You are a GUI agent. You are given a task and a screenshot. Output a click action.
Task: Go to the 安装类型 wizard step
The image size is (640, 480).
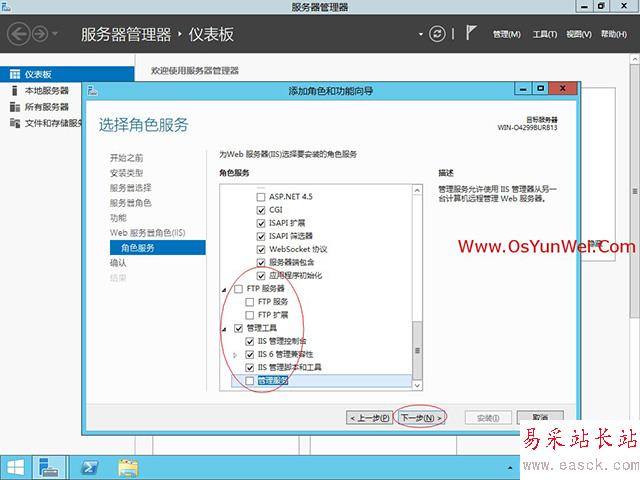(x=127, y=173)
